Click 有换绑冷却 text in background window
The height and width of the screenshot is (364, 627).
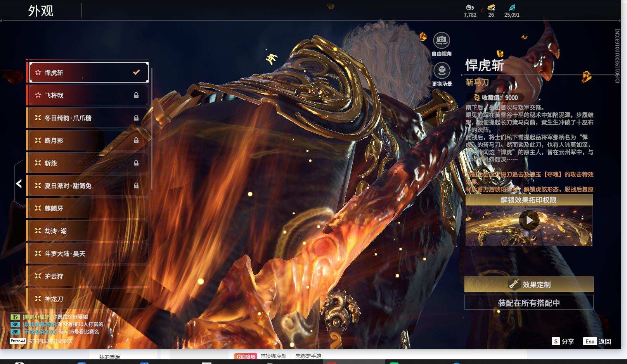pos(274,356)
